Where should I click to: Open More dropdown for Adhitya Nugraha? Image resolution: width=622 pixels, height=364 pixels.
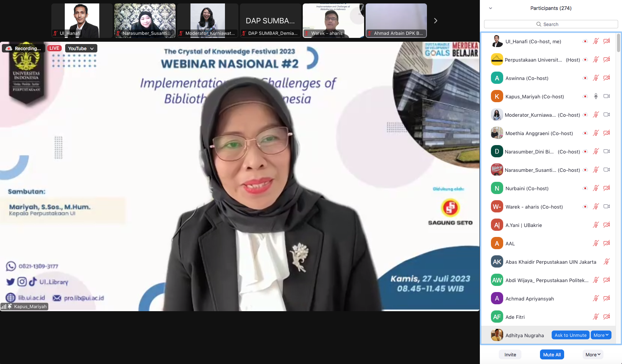click(x=601, y=335)
